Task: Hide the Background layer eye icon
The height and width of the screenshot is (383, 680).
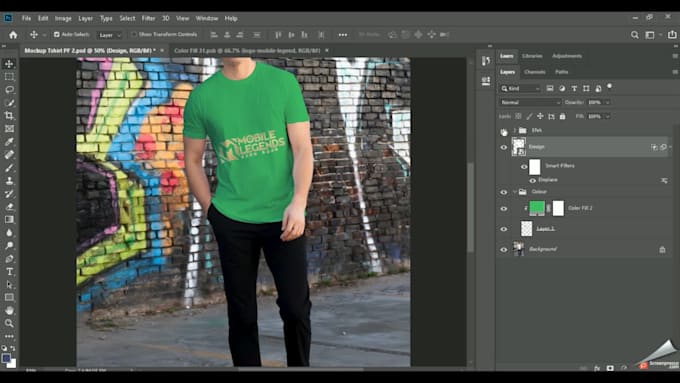Action: tap(503, 249)
